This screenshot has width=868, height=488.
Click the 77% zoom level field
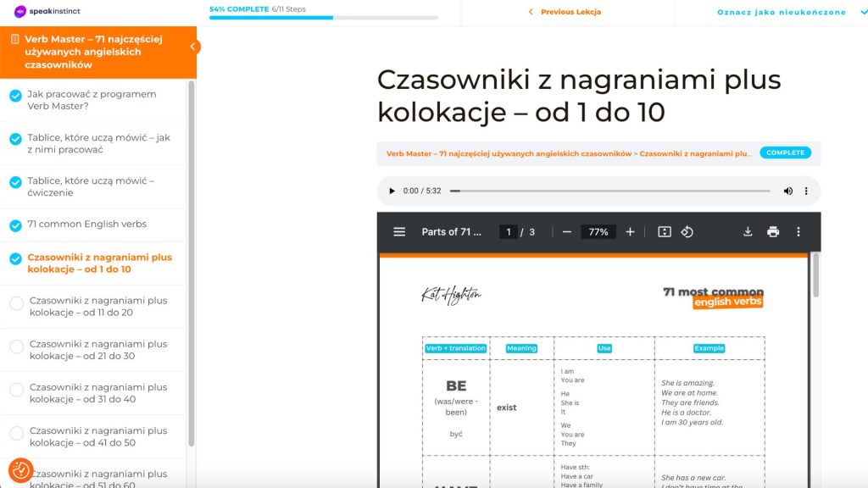pos(598,232)
